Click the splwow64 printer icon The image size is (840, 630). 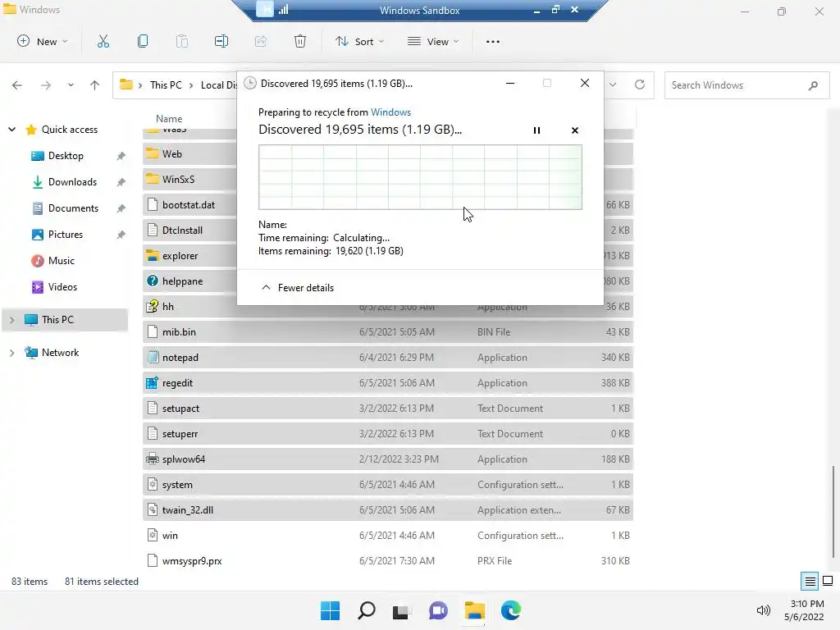[x=152, y=459]
